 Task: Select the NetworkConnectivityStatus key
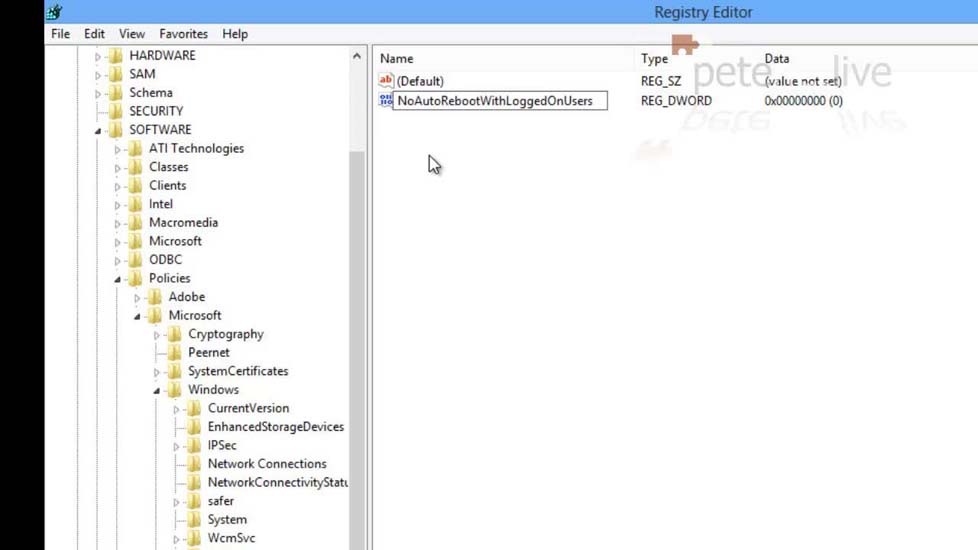tap(278, 482)
